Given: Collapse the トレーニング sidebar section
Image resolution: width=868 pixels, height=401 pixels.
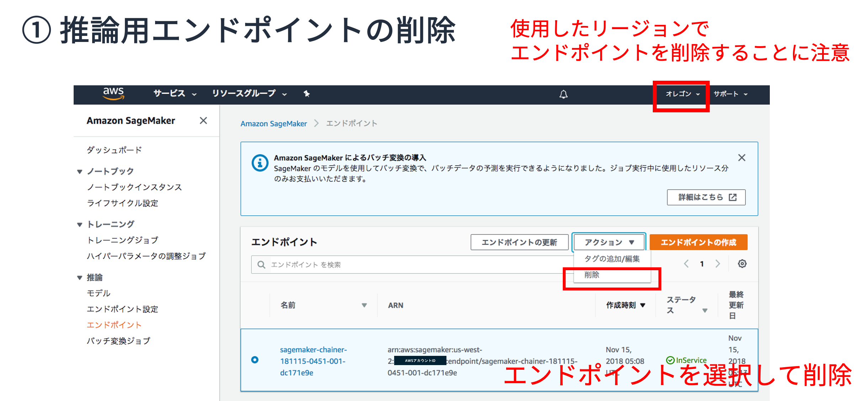Looking at the screenshot, I should point(80,225).
